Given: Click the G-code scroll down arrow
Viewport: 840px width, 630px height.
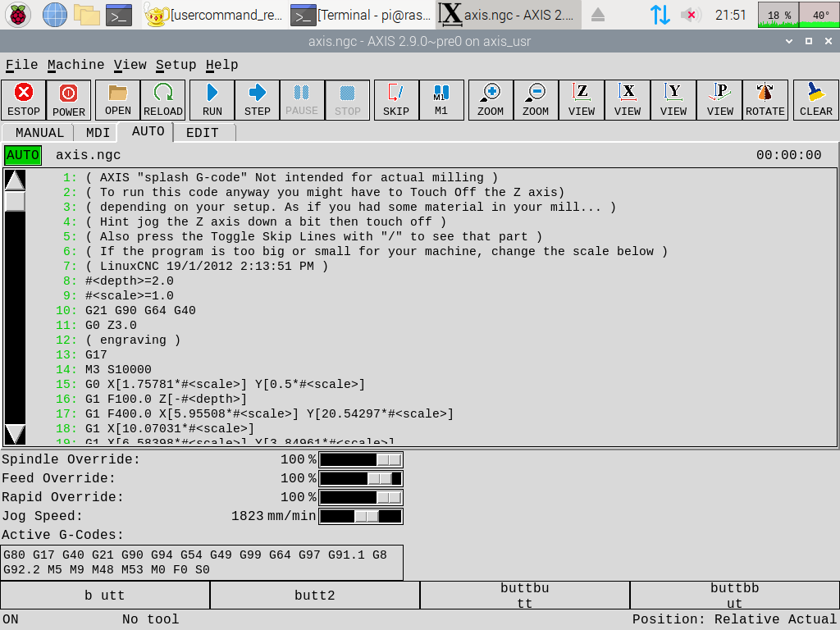Looking at the screenshot, I should pyautogui.click(x=15, y=434).
